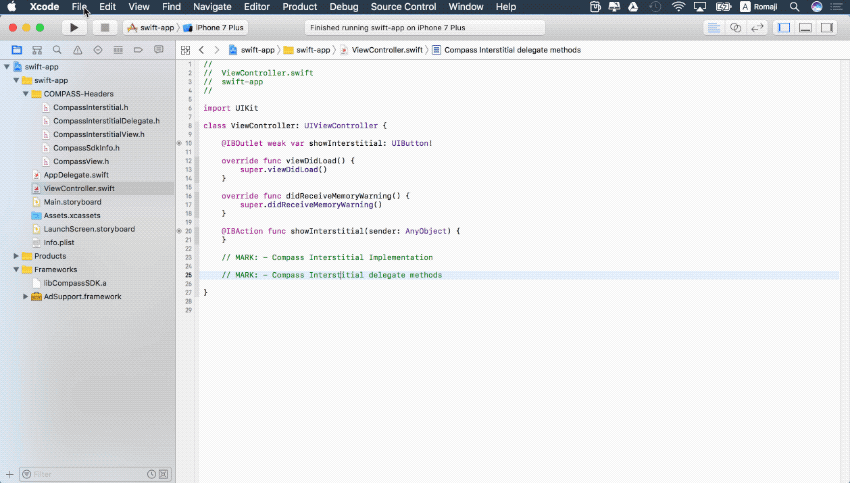The width and height of the screenshot is (850, 483).
Task: Choose the iPhone 7 Plus destination
Action: pyautogui.click(x=214, y=28)
